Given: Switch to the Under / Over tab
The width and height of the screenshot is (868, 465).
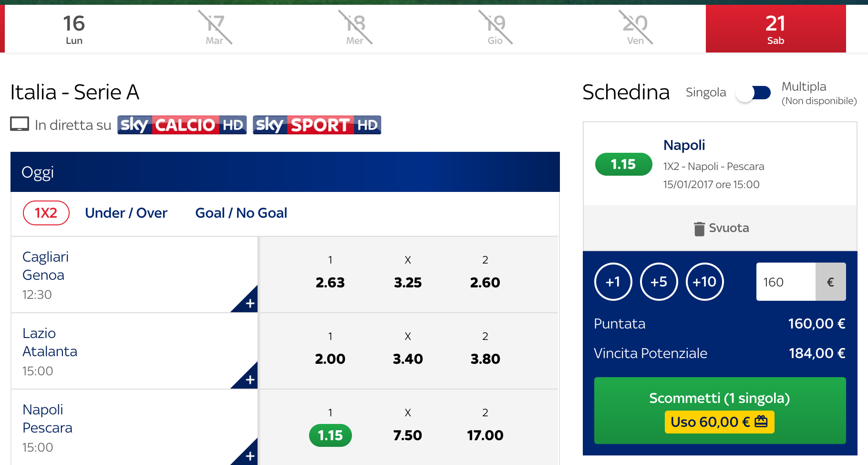Looking at the screenshot, I should coord(126,213).
